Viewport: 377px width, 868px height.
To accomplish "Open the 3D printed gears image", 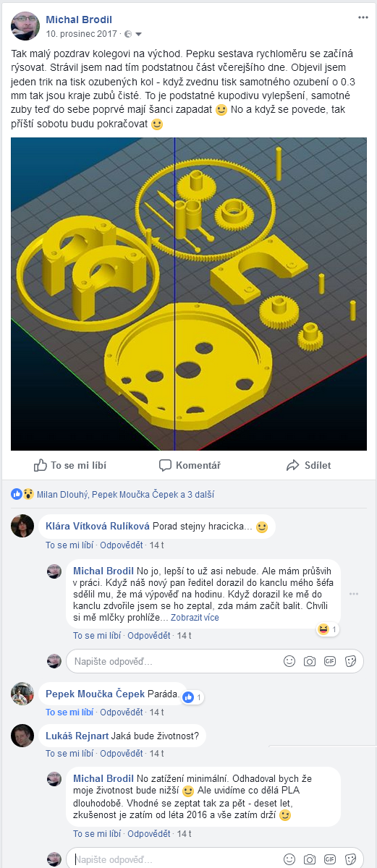I will pos(189,294).
